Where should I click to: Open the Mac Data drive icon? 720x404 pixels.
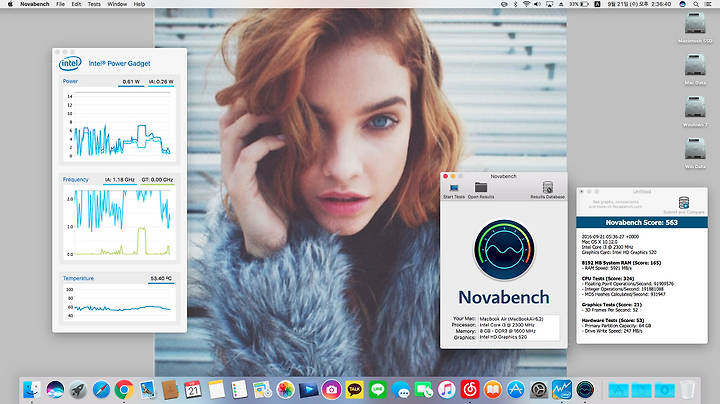(695, 65)
